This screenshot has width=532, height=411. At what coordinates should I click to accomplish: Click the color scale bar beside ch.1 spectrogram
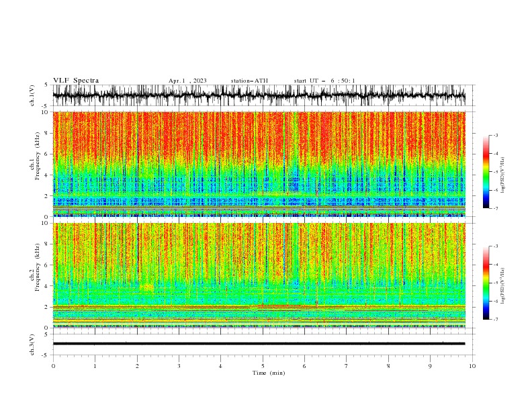pos(486,172)
